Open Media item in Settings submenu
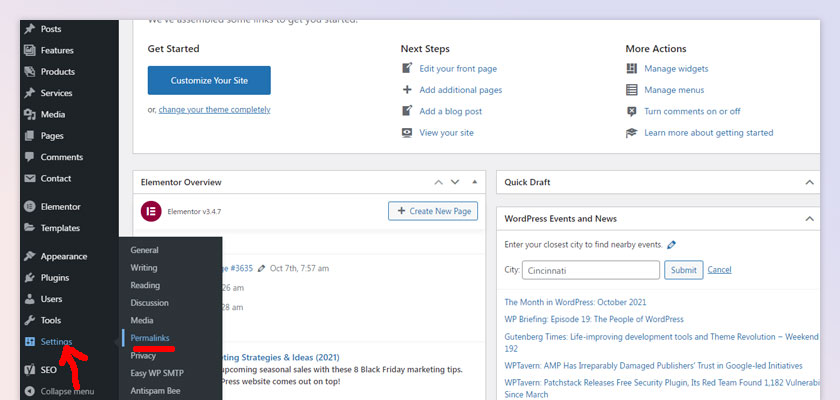The image size is (840, 400). [142, 320]
